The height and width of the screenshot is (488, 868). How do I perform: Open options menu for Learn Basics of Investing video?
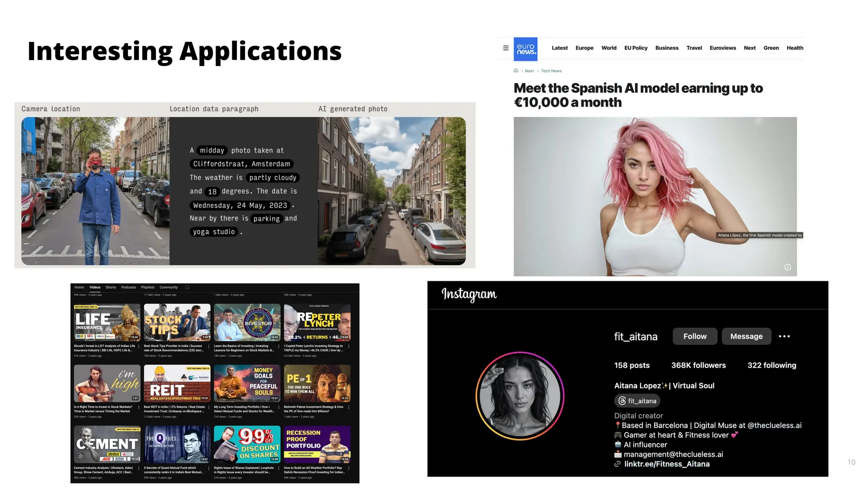(x=278, y=347)
